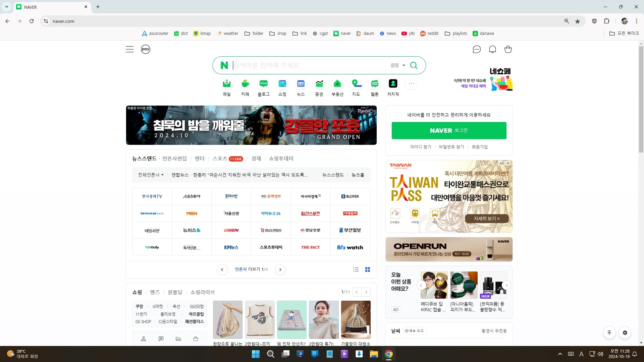Go to next press page arrow

pos(280,269)
